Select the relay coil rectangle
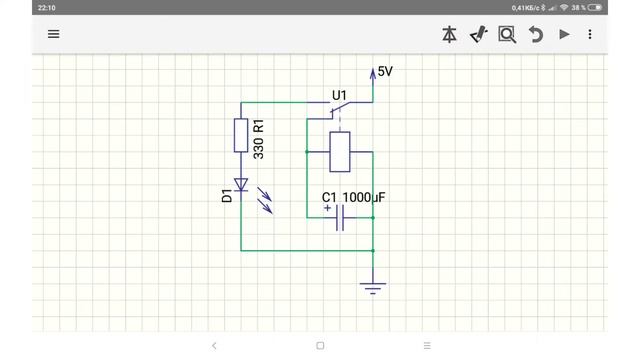 tap(340, 152)
